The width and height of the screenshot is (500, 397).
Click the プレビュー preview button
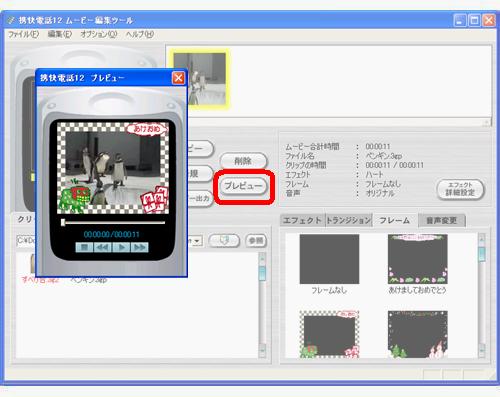(244, 186)
